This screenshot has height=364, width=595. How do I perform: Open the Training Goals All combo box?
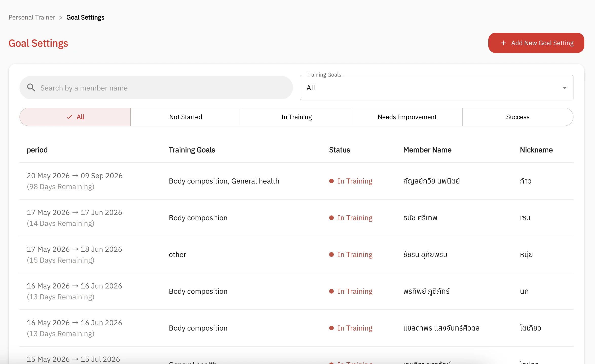(437, 88)
